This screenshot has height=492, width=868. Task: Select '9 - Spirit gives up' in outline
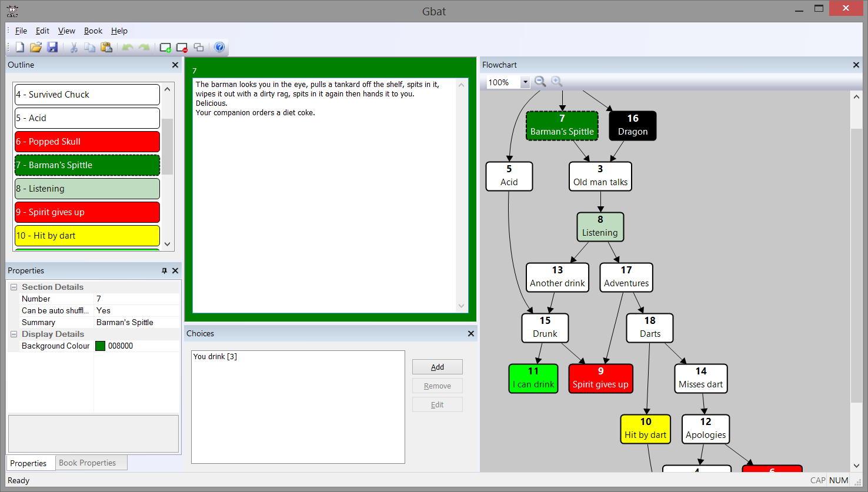87,212
